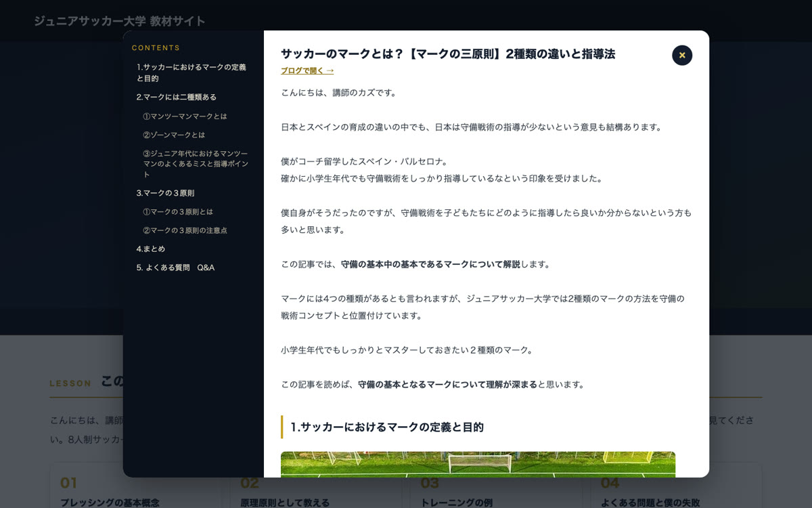Image resolution: width=812 pixels, height=508 pixels.
Task: Click paragraph 小学生年代でもしっかりとマスターしておきたい２種類のマーク。
Action: click(x=409, y=350)
